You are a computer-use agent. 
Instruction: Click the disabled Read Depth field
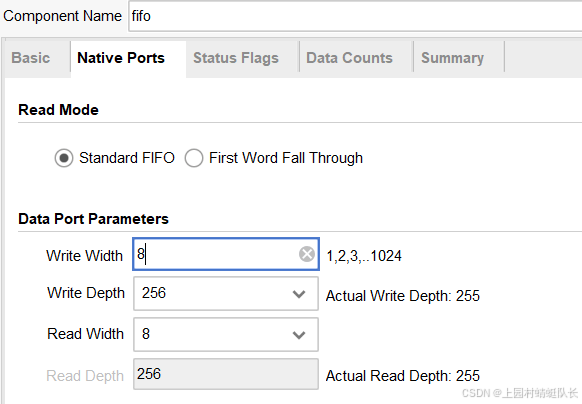(x=226, y=374)
